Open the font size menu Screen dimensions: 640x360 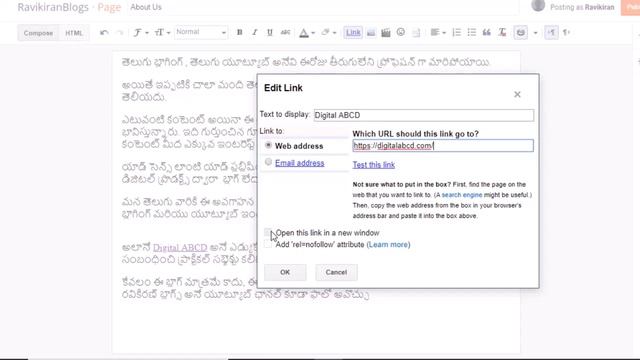(x=162, y=33)
